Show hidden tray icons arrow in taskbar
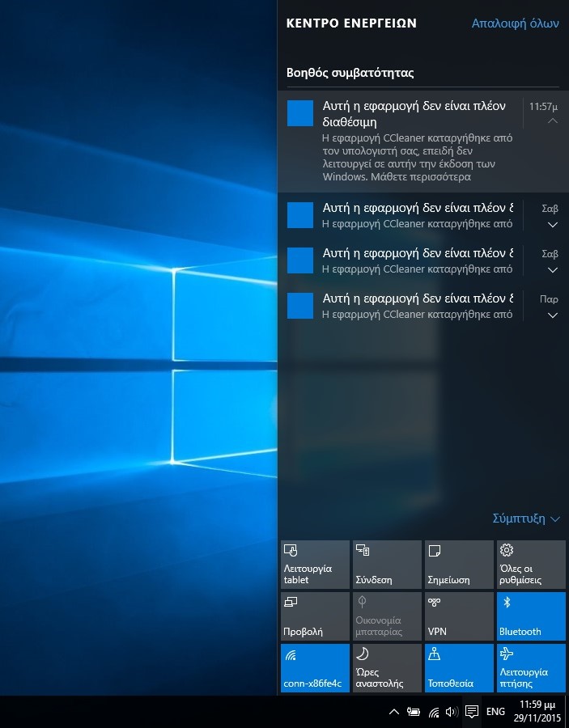Screen dimensions: 569x728 (x=394, y=711)
